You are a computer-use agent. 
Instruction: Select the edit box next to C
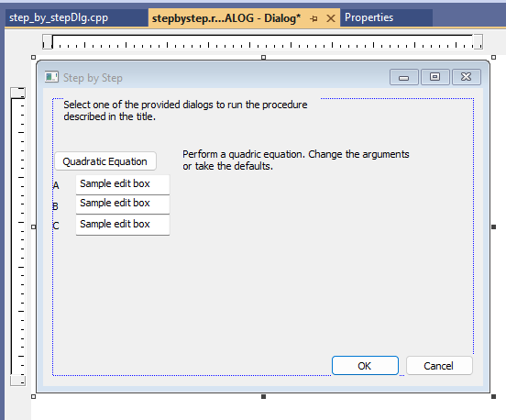(123, 225)
